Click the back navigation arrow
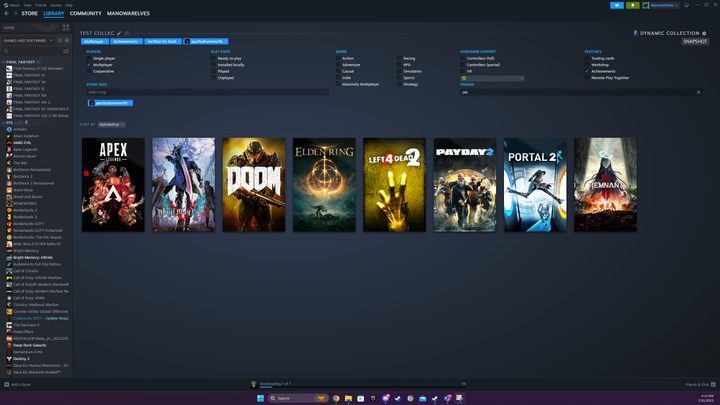720x405 pixels. pyautogui.click(x=6, y=13)
